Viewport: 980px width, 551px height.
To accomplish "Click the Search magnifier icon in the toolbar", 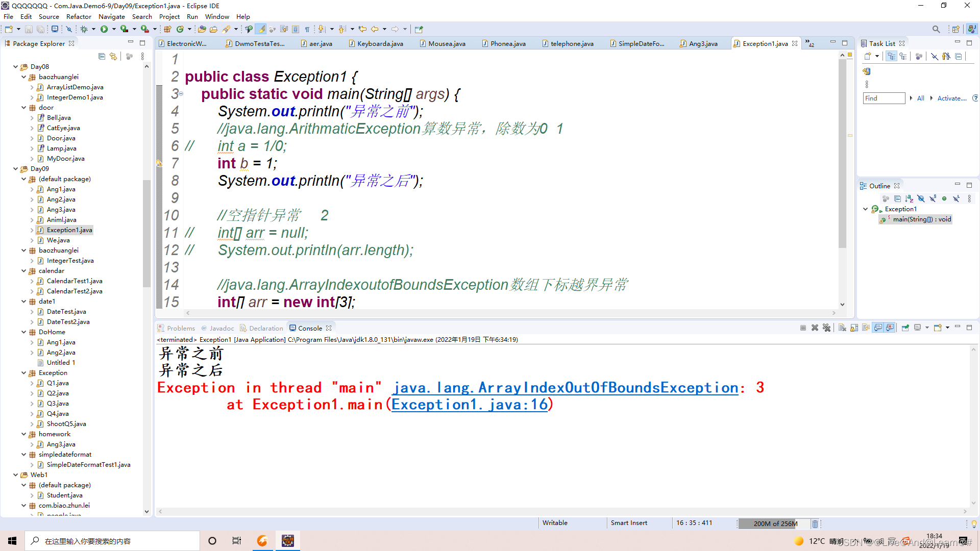I will (x=936, y=29).
